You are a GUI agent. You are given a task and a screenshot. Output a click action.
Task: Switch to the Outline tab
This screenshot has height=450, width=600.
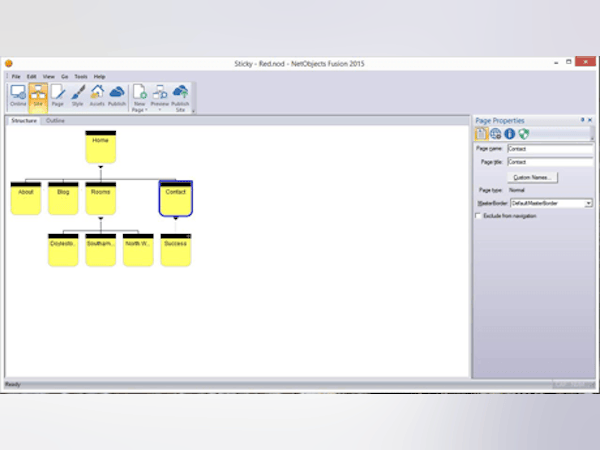pyautogui.click(x=55, y=121)
